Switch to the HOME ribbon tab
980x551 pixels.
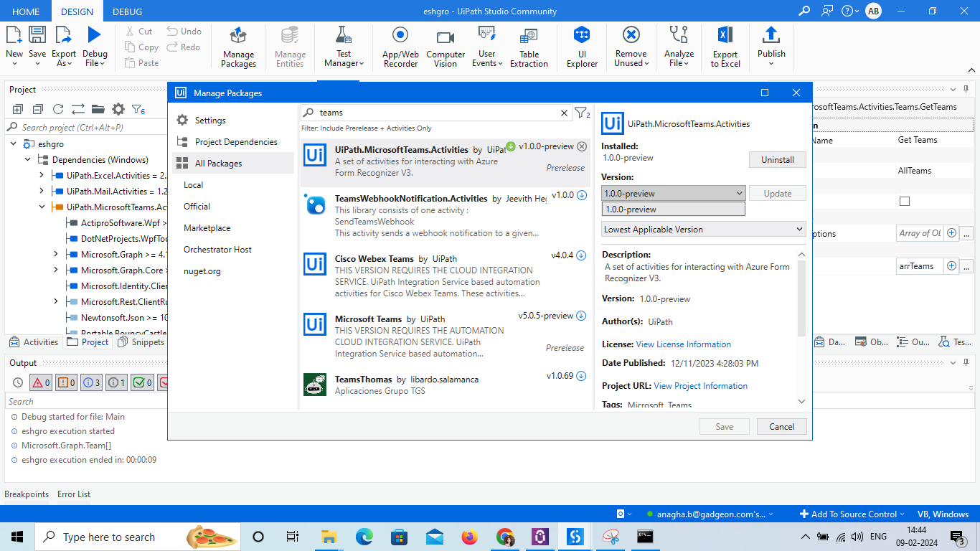(x=27, y=11)
